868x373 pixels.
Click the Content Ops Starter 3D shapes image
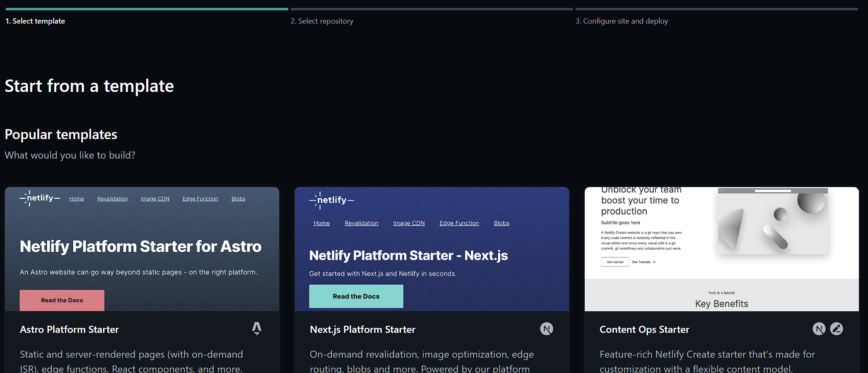(773, 221)
